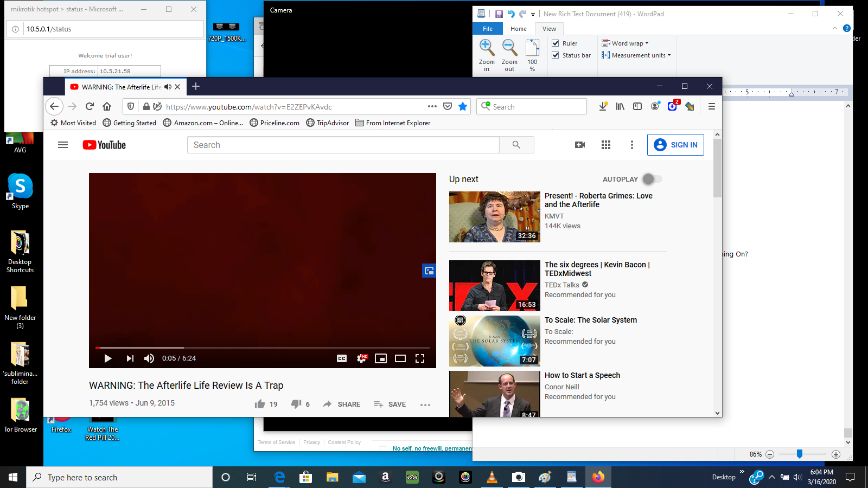The width and height of the screenshot is (868, 488).
Task: Open Roberta Grimes video thumbnail
Action: tap(495, 216)
